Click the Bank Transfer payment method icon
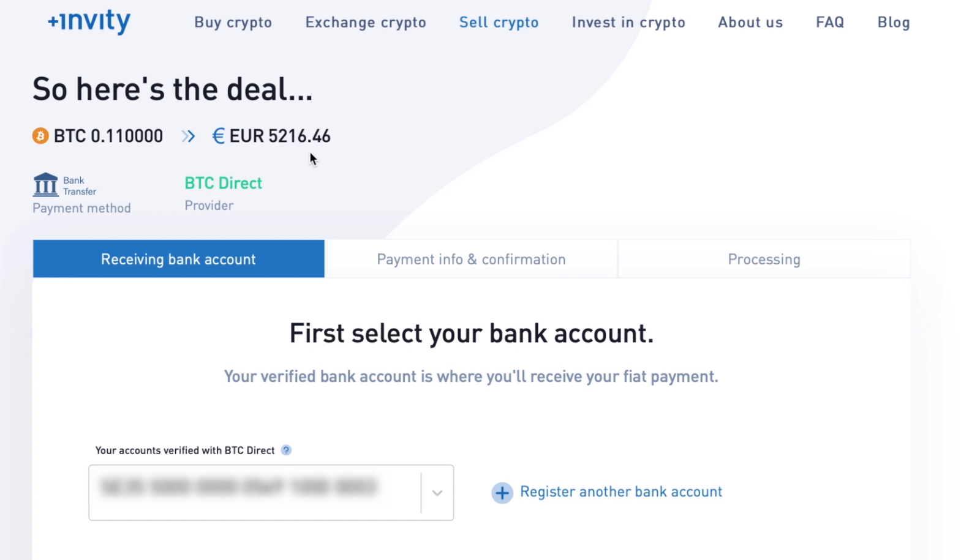 pyautogui.click(x=45, y=184)
